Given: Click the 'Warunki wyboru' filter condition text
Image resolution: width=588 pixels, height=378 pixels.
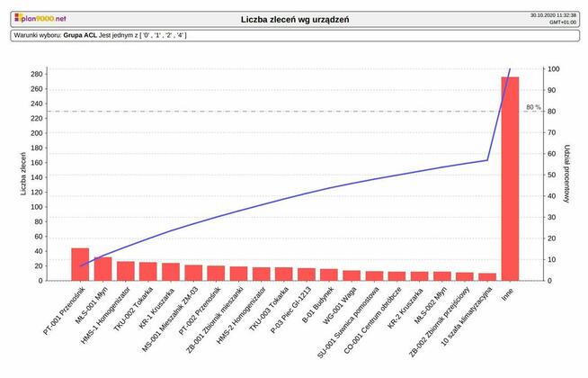Looking at the screenshot, I should point(99,34).
